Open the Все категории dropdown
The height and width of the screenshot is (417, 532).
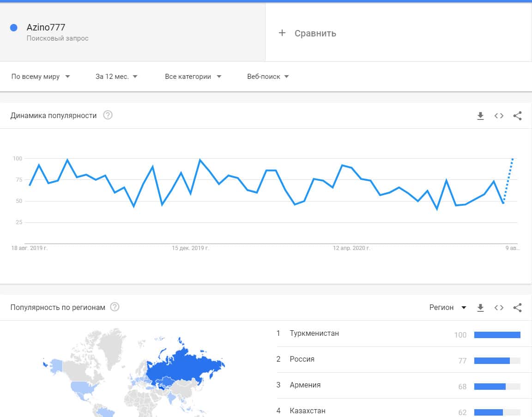[x=193, y=77]
